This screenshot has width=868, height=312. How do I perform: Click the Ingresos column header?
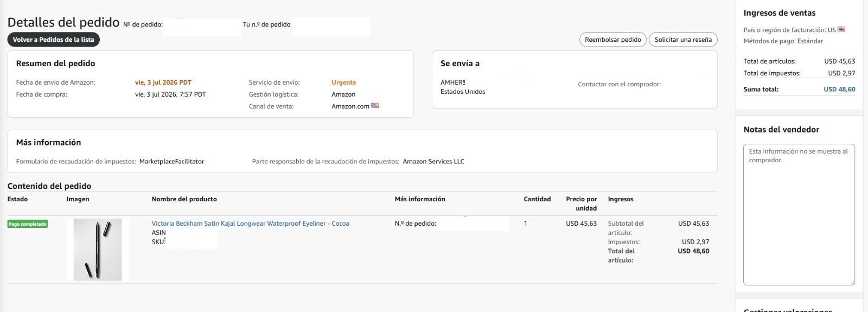pos(621,199)
